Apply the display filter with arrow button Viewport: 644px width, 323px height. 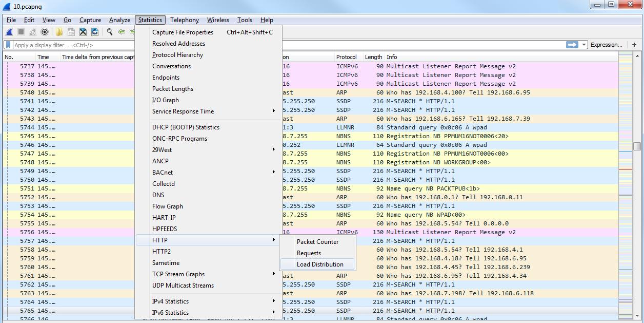click(572, 45)
